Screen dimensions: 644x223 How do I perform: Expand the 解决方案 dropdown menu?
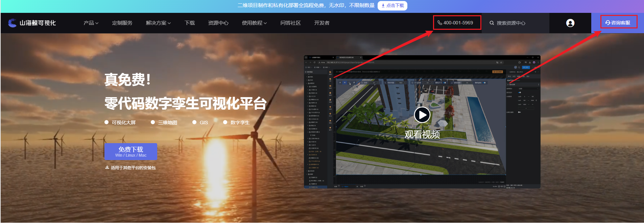[158, 23]
